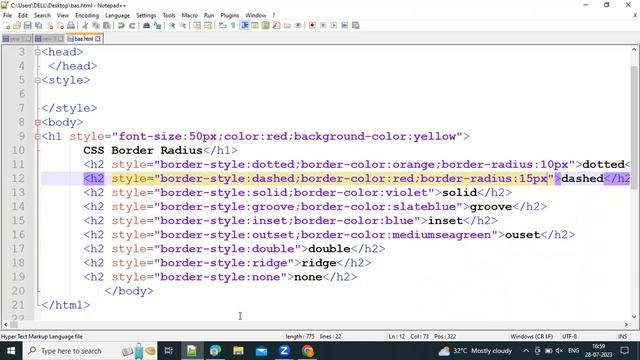This screenshot has height=360, width=640.
Task: Open the Settings menu
Action: click(x=146, y=16)
